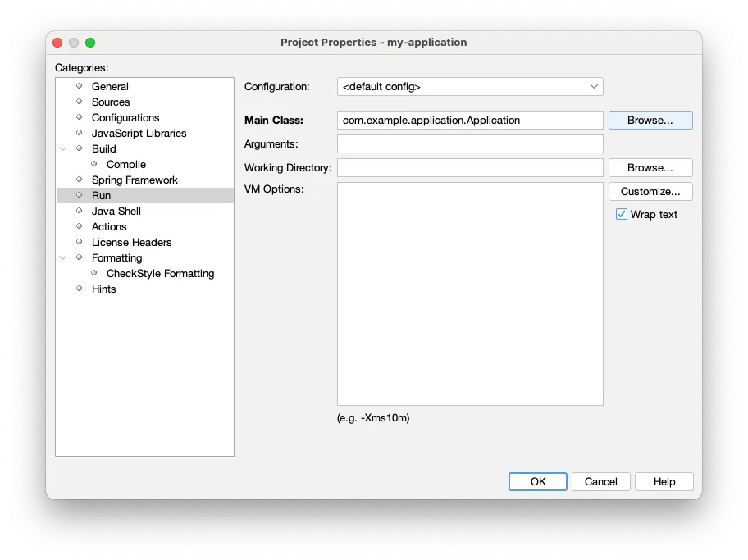Open the Actions category
The height and width of the screenshot is (560, 748).
coord(109,226)
